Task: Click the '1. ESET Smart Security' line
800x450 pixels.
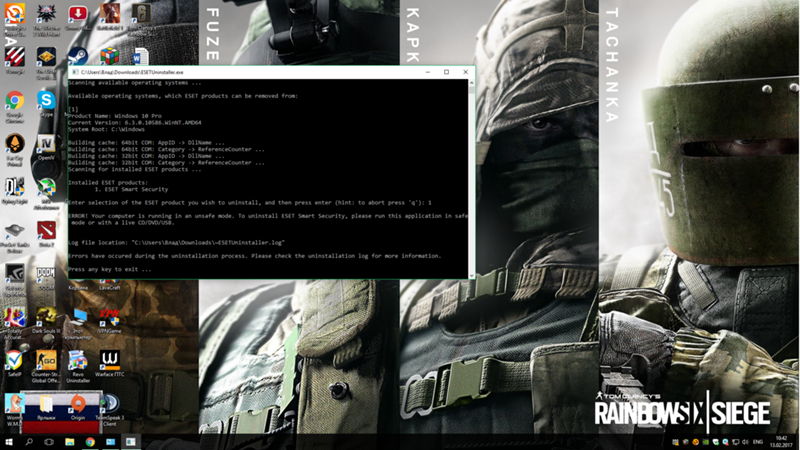Action: click(x=131, y=189)
